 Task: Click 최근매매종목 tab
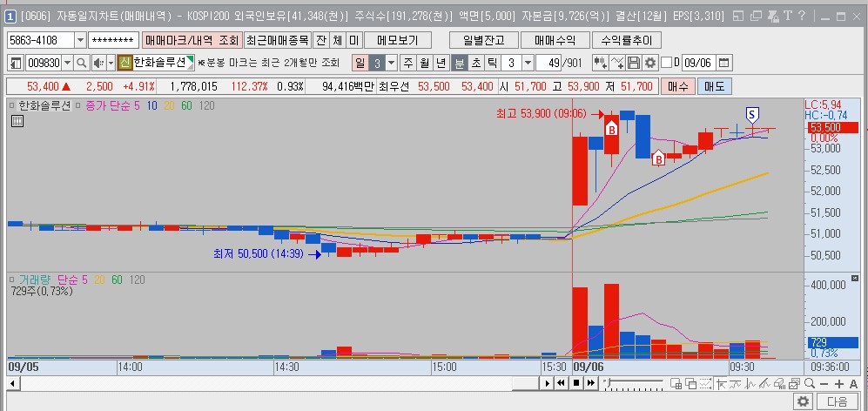coord(278,40)
